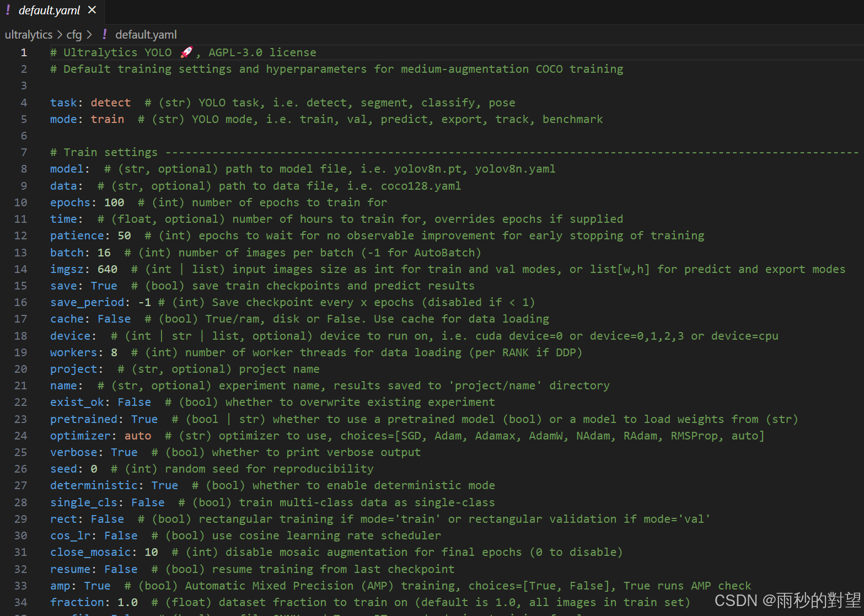
Task: Click 'AutoBatch' in batch comment
Action: pos(444,253)
